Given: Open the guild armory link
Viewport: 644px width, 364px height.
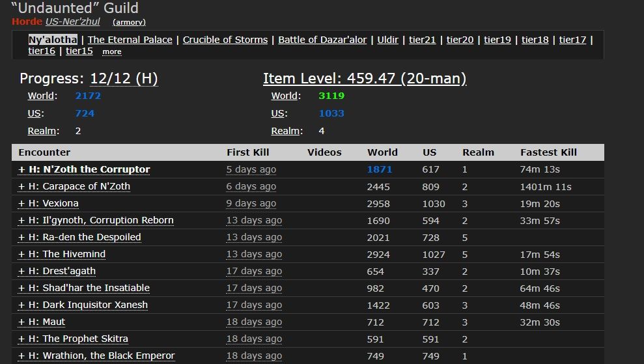Looking at the screenshot, I should pos(129,22).
